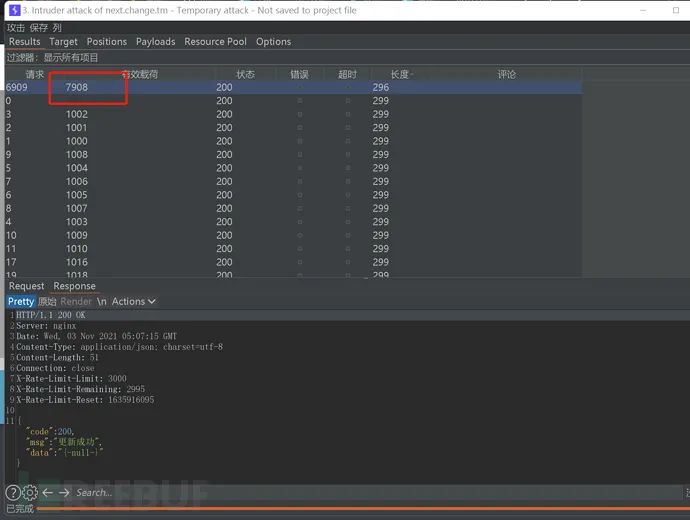Open the 攻击 (Attack) menu
690x520 pixels.
pos(16,27)
